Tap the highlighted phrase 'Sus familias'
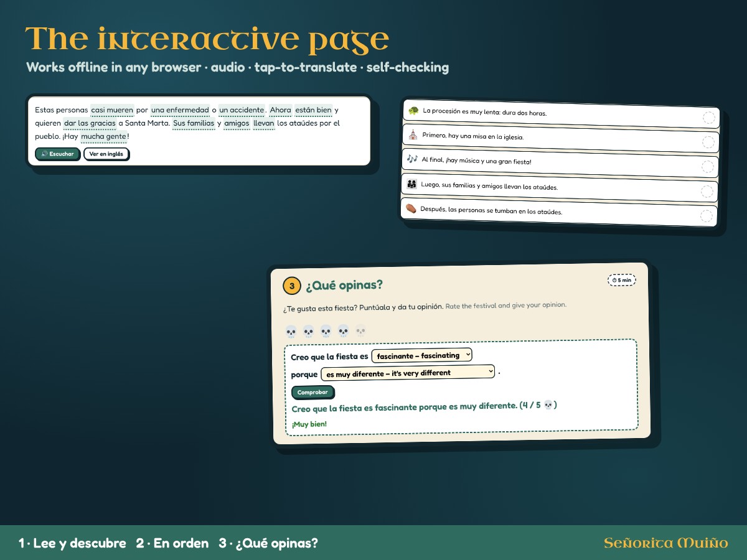The height and width of the screenshot is (560, 747). (194, 123)
